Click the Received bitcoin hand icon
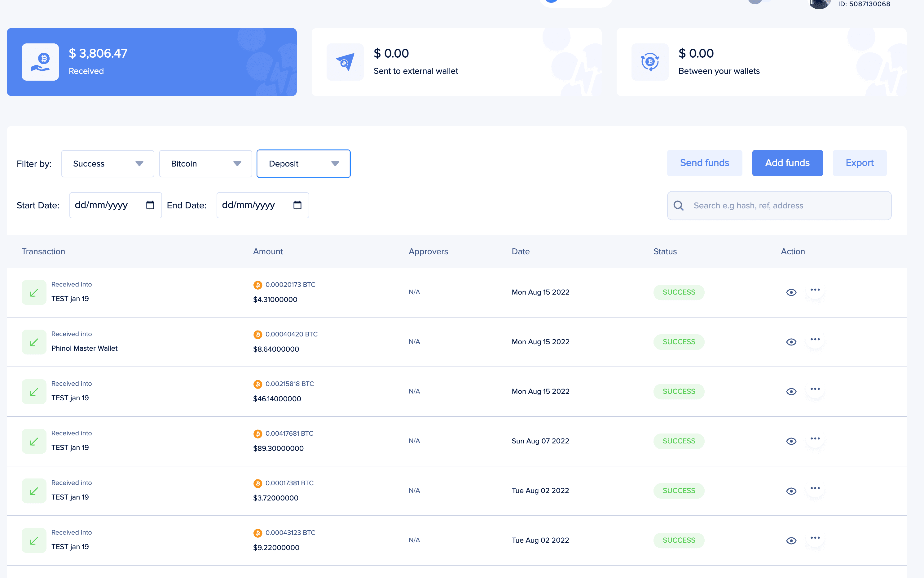This screenshot has height=578, width=924. tap(40, 62)
